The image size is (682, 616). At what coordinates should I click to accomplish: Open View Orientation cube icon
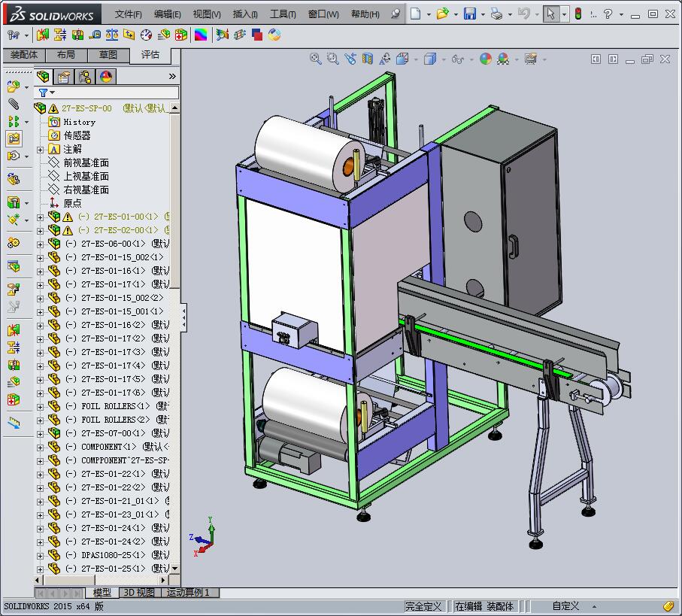click(402, 59)
